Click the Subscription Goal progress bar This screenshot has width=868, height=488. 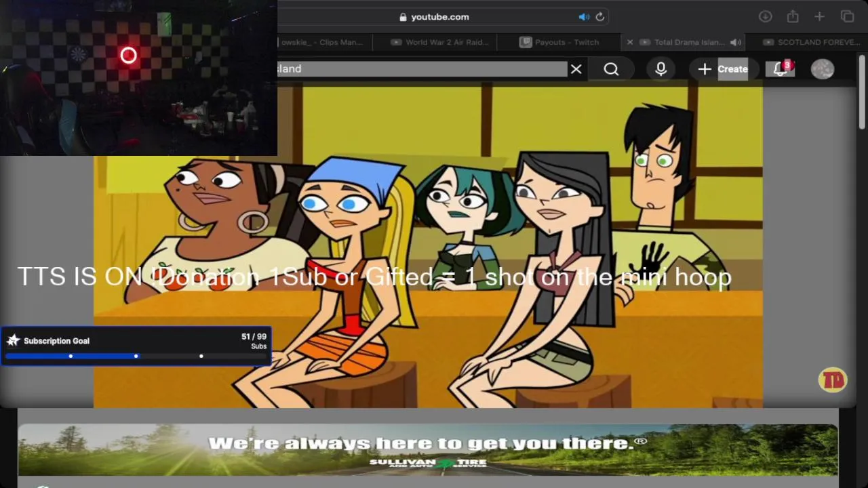point(136,356)
